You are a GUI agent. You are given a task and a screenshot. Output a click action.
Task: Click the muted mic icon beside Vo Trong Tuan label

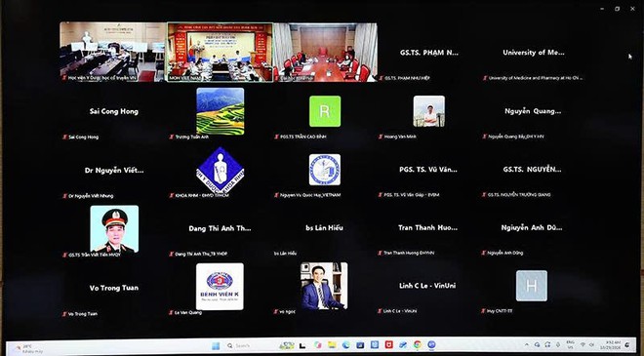(65, 314)
